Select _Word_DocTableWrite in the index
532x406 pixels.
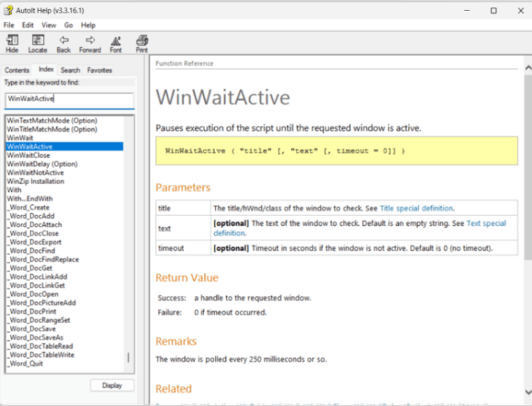pyautogui.click(x=41, y=355)
